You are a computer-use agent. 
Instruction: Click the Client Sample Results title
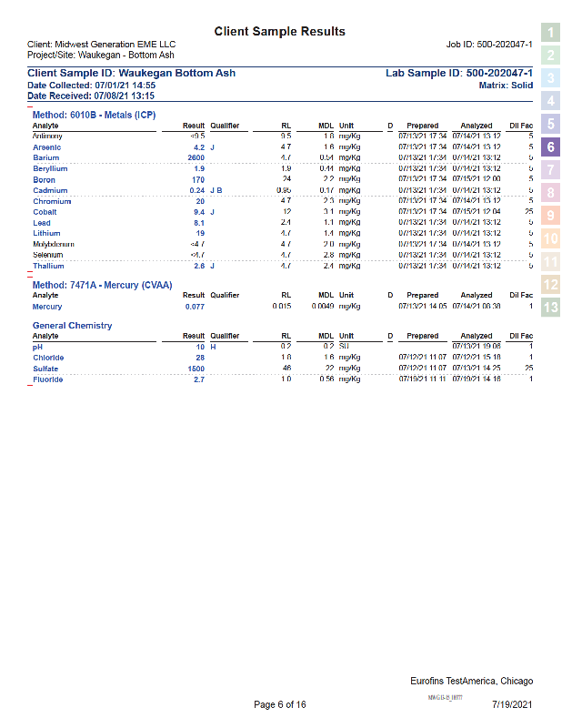[x=279, y=32]
